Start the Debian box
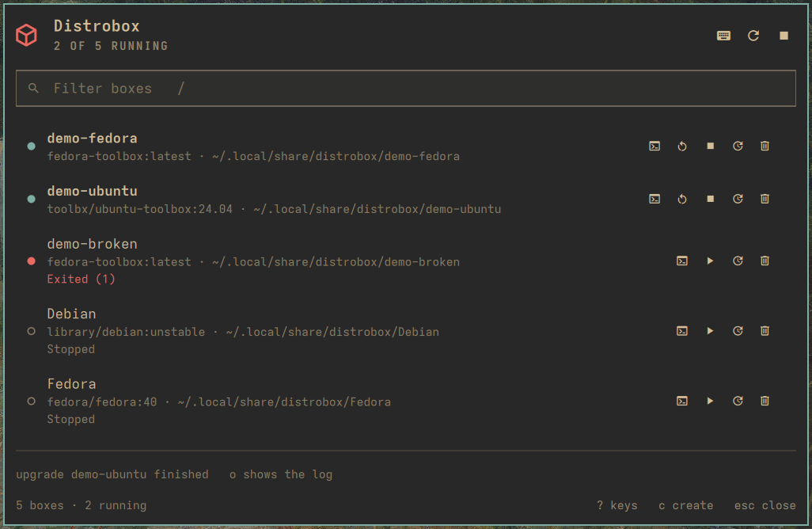This screenshot has width=812, height=529. coord(711,330)
